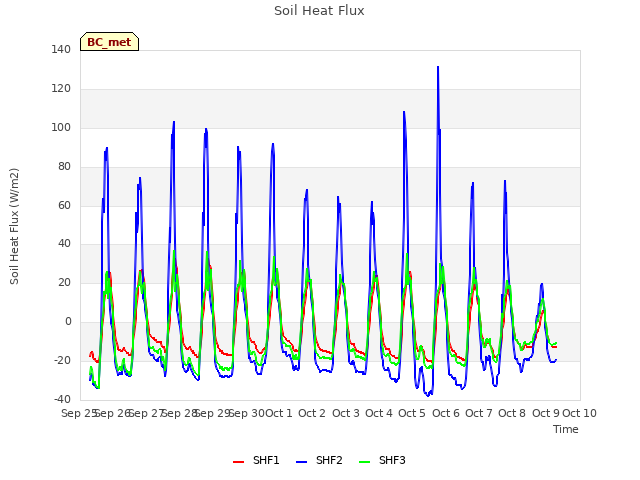The image size is (640, 480).
Task: Click the Oct 6 x-axis date label
Action: coord(446,413)
